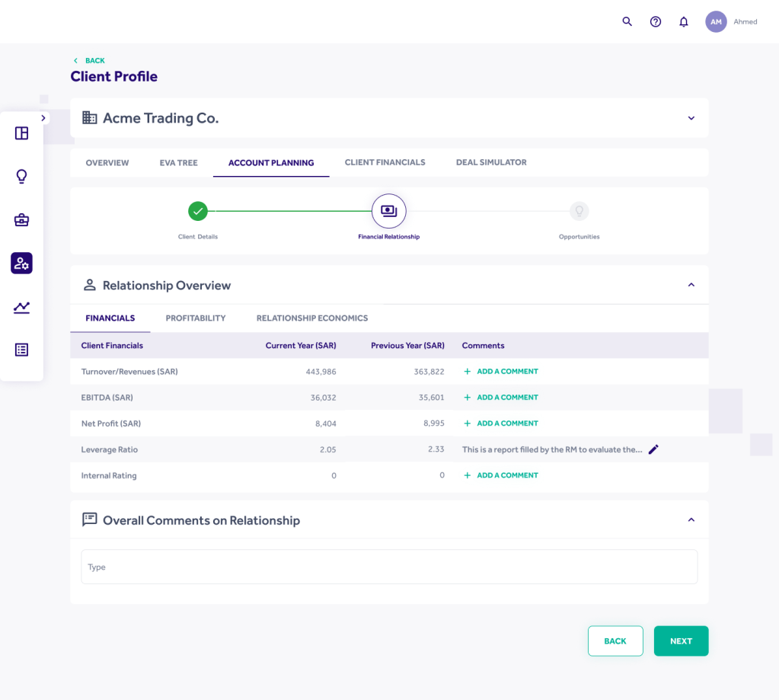The width and height of the screenshot is (779, 700).
Task: Select the lightbulb insights sidebar icon
Action: (x=21, y=177)
